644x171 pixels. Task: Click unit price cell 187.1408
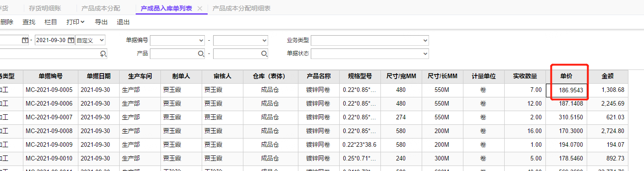(x=566, y=104)
